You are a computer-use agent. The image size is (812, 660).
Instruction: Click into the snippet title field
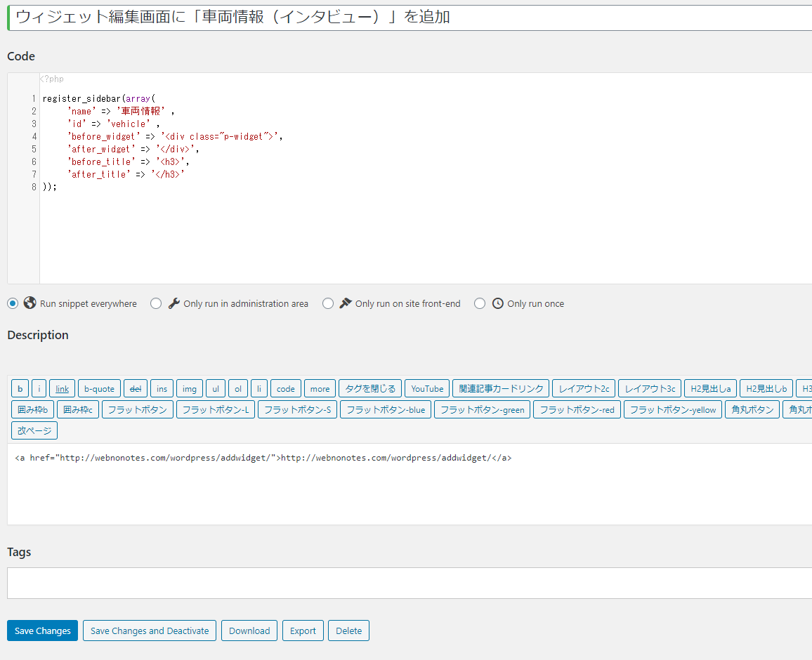click(411, 17)
